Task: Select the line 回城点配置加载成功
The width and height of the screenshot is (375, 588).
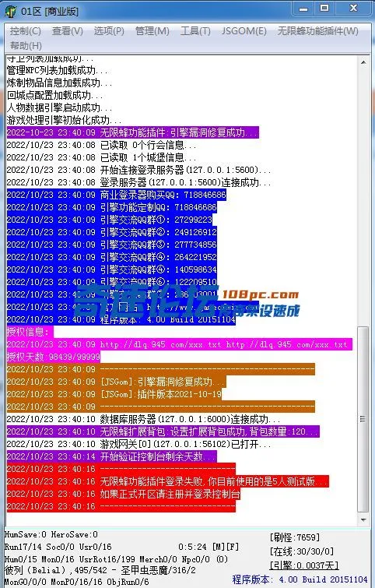Action: (54, 95)
